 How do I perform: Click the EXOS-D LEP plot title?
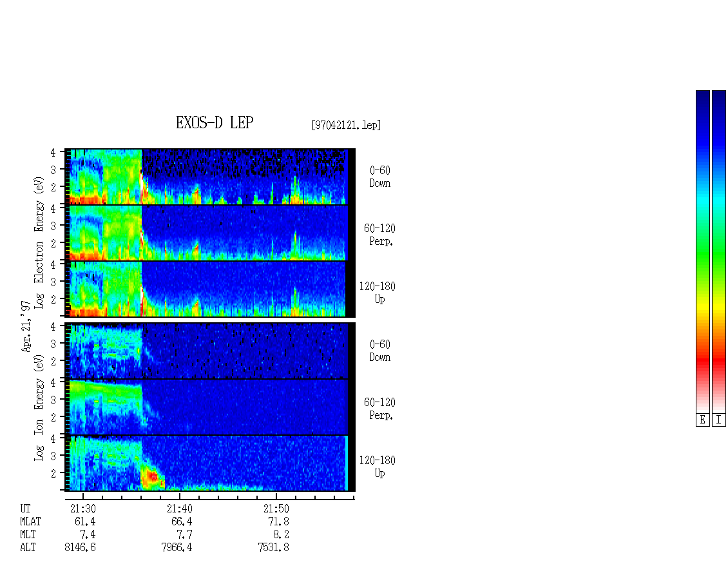pyautogui.click(x=215, y=122)
